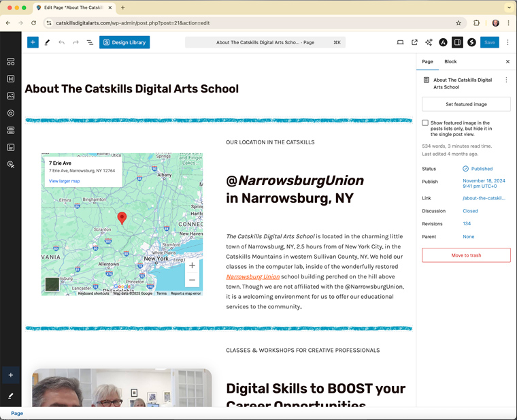Change Discussion setting from Closed

pos(470,211)
